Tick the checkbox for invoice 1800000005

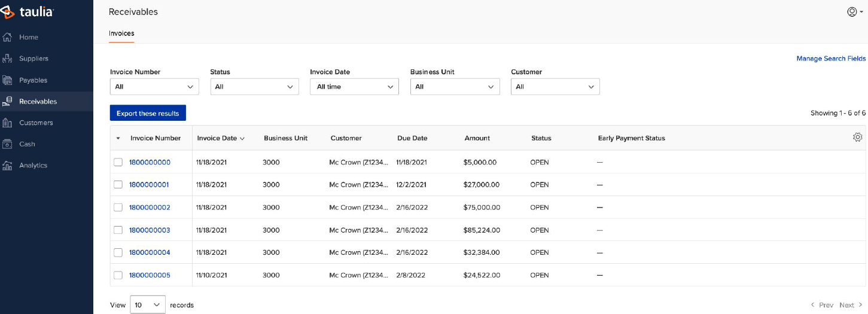118,275
